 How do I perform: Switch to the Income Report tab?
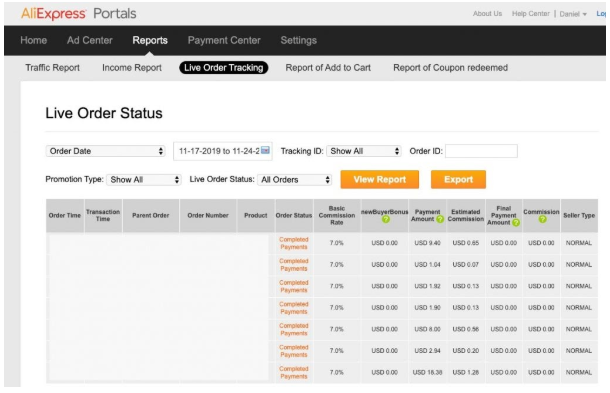click(132, 68)
